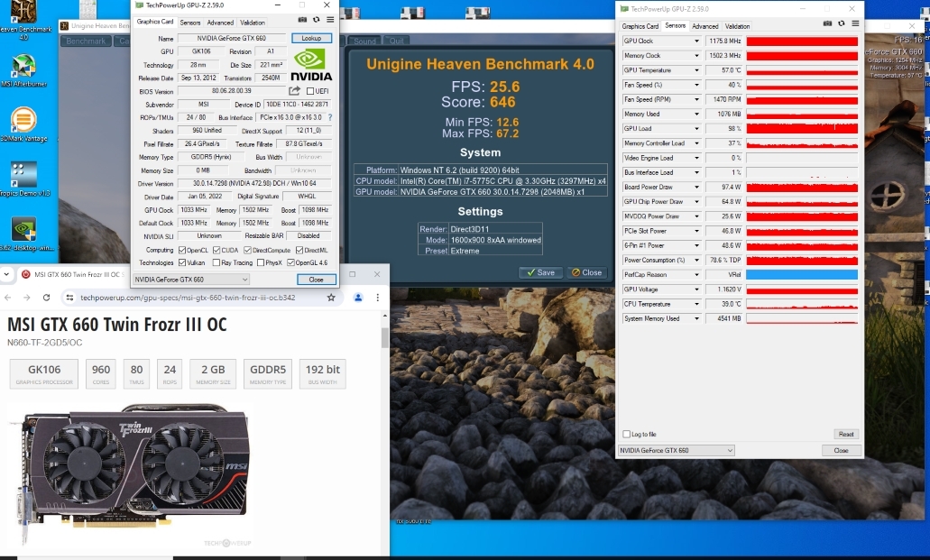Screen dimensions: 930x560
Task: Click the Chrome page vertical scrollbar
Action: pos(385,339)
